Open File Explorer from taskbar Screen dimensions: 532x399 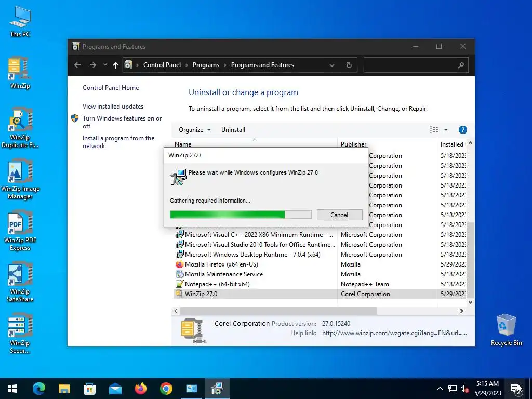click(x=64, y=389)
